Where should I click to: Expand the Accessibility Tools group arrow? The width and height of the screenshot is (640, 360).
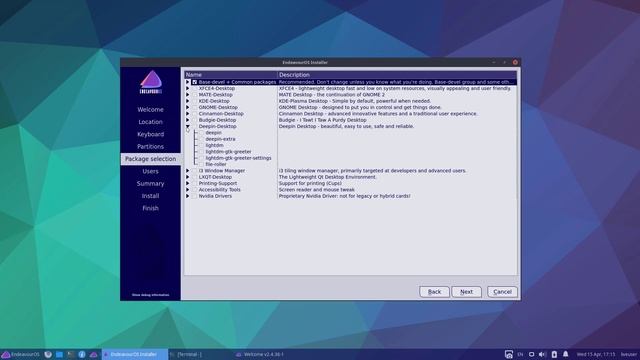point(188,190)
